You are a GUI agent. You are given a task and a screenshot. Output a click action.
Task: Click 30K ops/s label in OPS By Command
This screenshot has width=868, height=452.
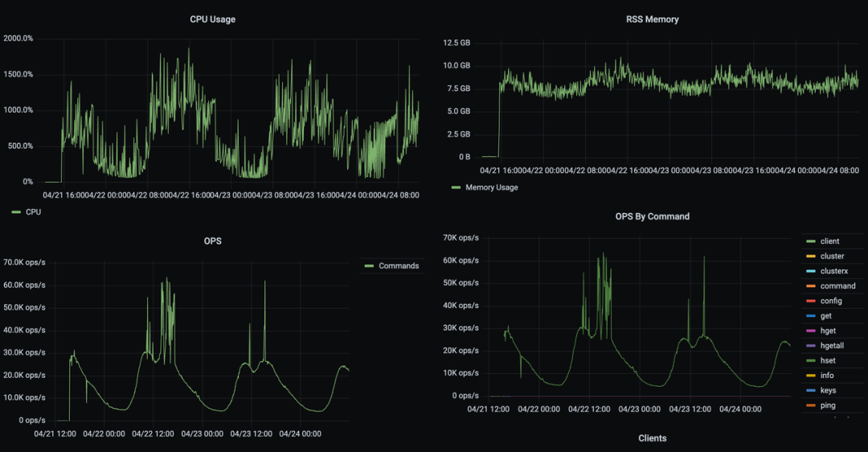(x=461, y=328)
